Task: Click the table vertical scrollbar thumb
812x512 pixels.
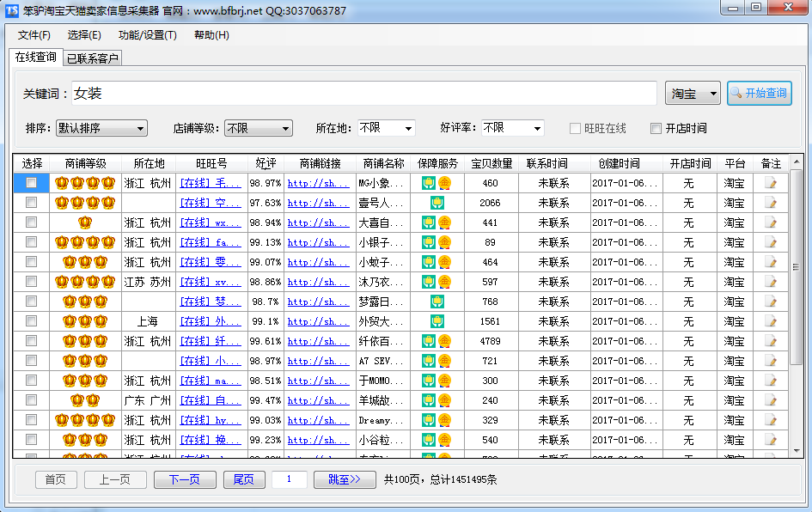Action: (796, 267)
